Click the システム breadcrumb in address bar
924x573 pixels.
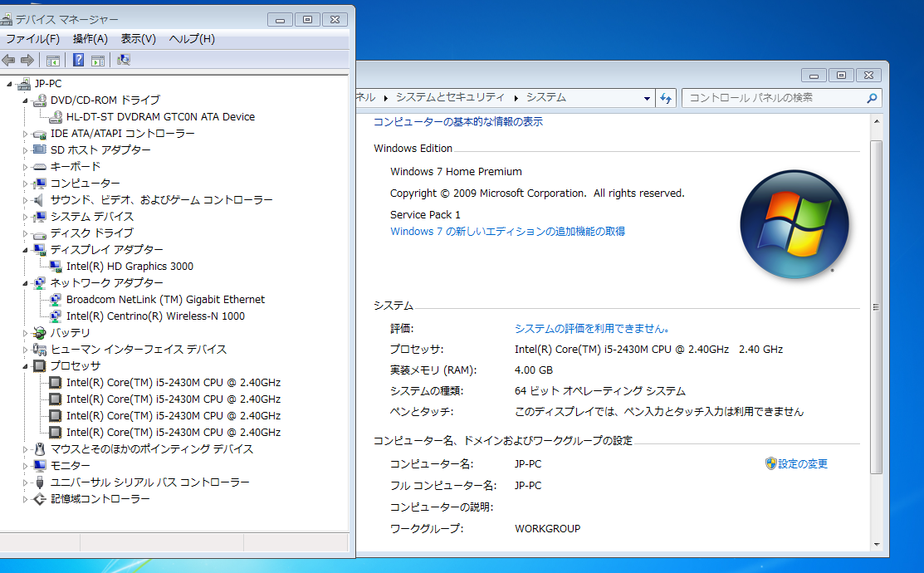click(x=545, y=97)
